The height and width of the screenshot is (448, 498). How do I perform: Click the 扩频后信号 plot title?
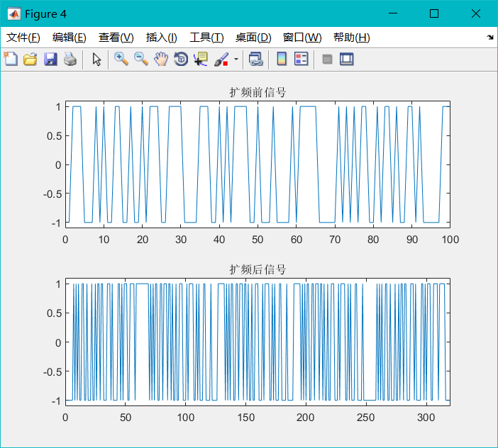tap(258, 269)
